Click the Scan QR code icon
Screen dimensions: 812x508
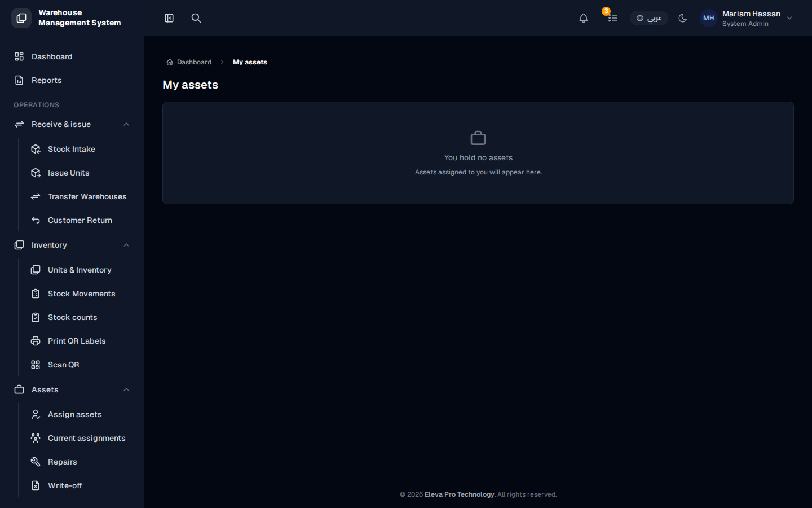(x=36, y=365)
